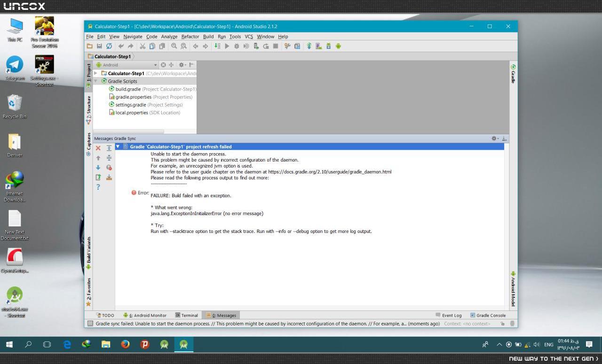The width and height of the screenshot is (602, 364).
Task: Open the Refactor menu
Action: [x=190, y=37]
